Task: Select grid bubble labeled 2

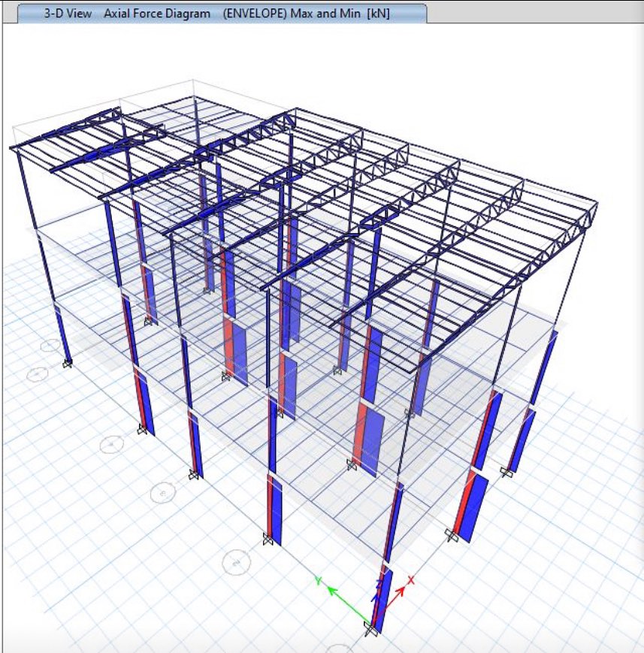Action: (x=237, y=561)
